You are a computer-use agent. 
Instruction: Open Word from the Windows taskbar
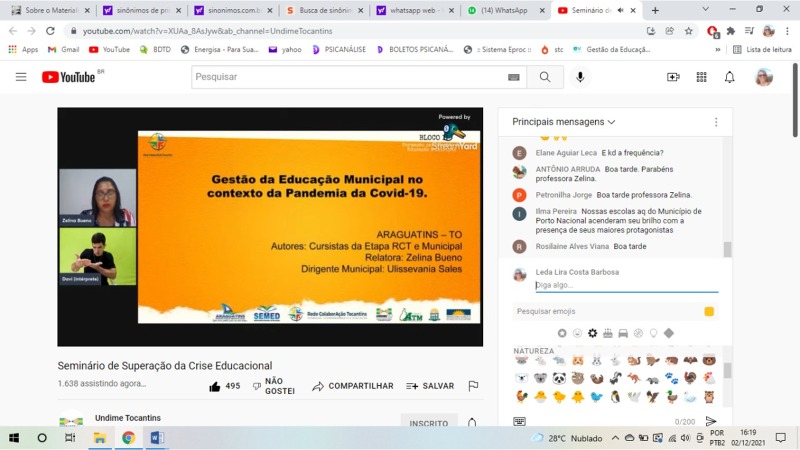157,438
